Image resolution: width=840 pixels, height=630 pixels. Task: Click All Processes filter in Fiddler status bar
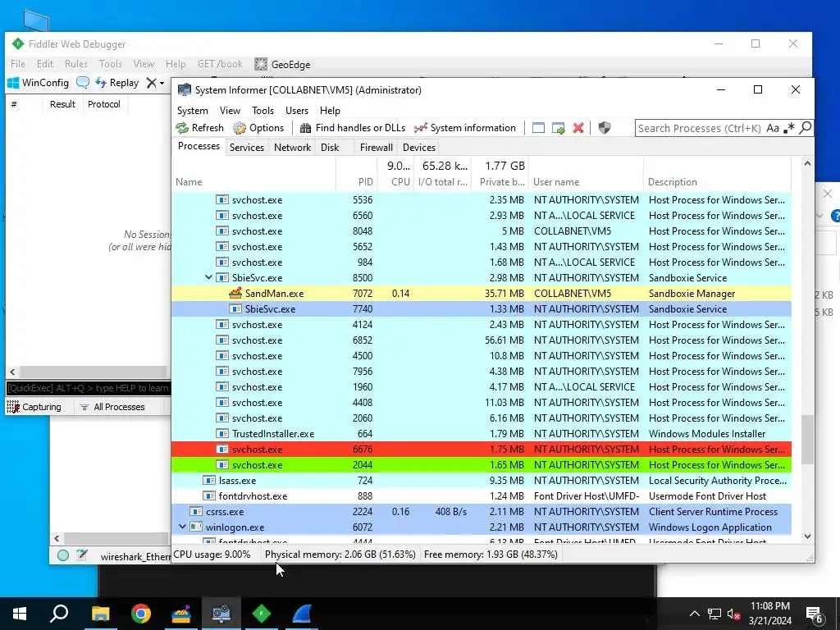click(x=112, y=407)
